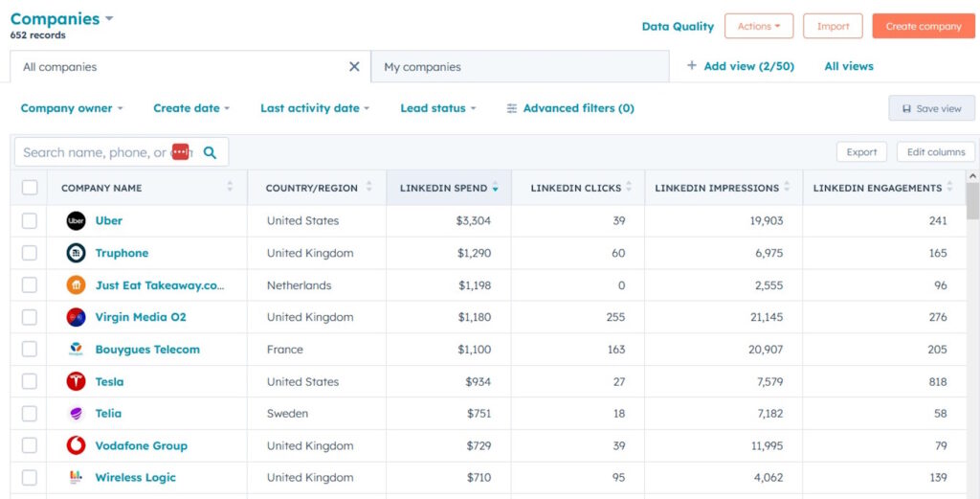Open the Wireless Logic record
This screenshot has width=980, height=499.
(x=136, y=478)
